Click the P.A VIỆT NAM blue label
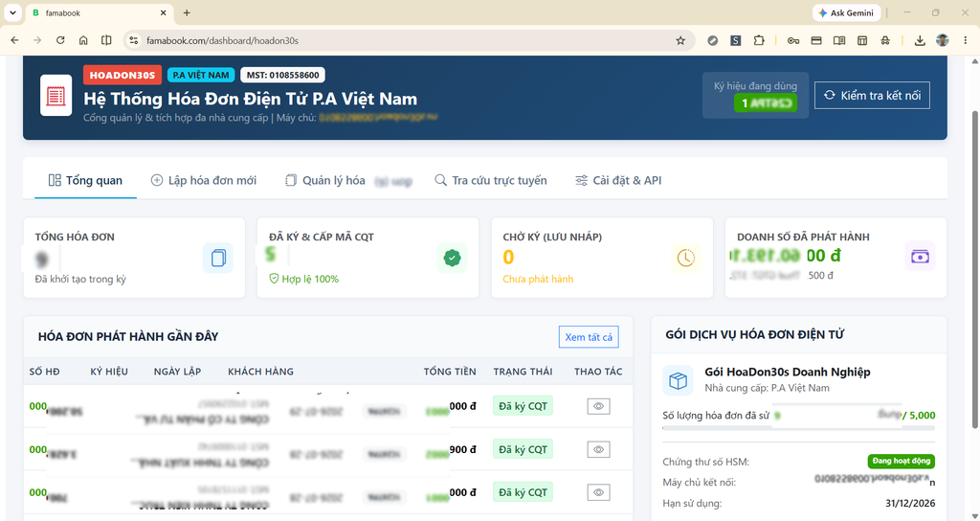 click(201, 75)
